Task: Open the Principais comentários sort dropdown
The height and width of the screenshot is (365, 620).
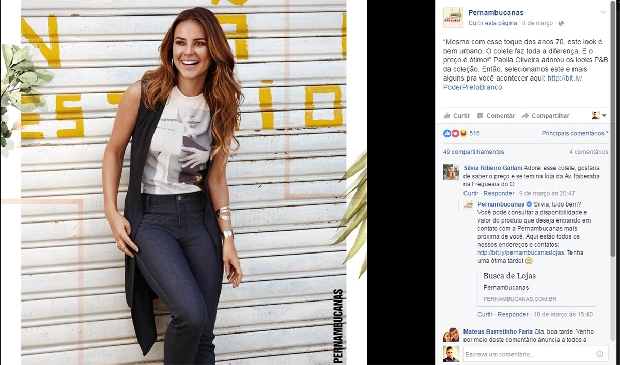Action: pyautogui.click(x=575, y=134)
